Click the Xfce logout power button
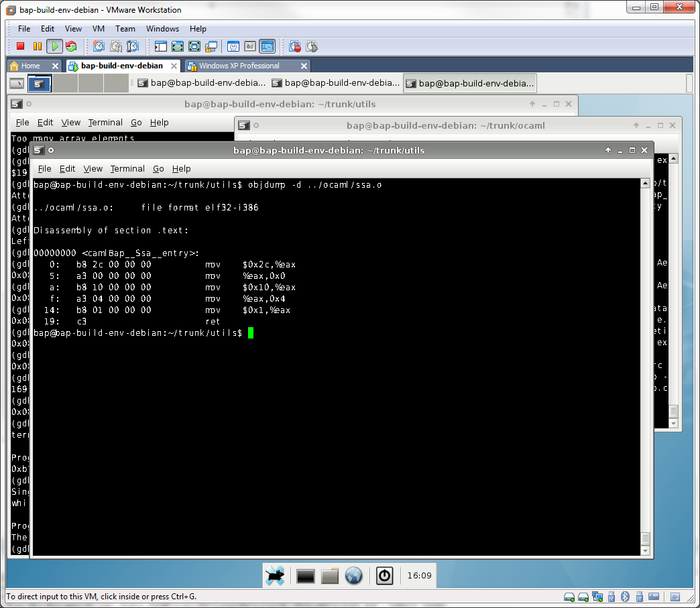This screenshot has height=608, width=700. (384, 576)
